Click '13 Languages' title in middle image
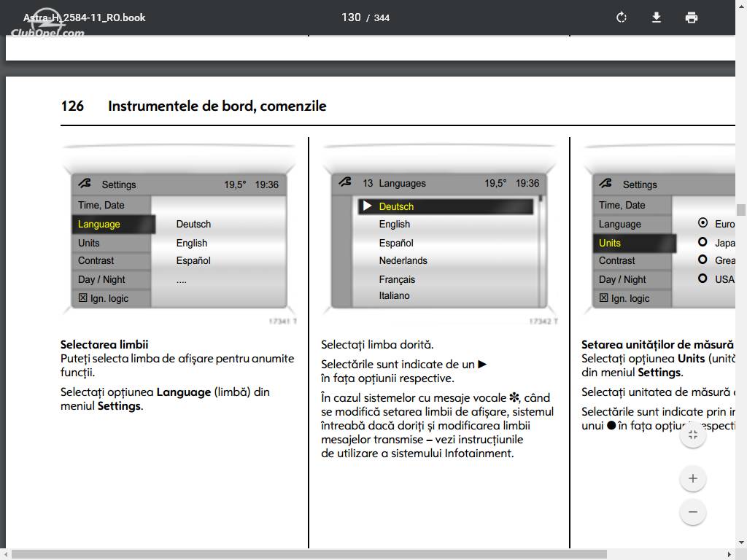 (x=394, y=184)
